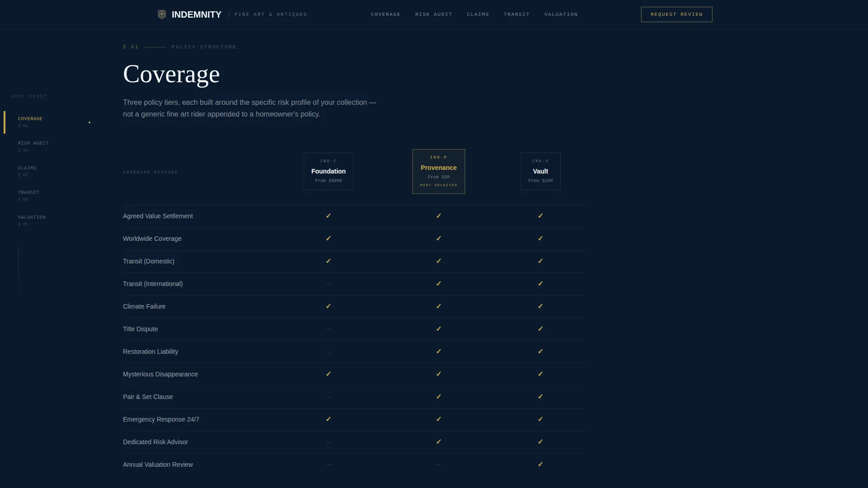The image size is (868, 488).
Task: Jump to Valuation § 05 in sidebar
Action: pos(47,221)
